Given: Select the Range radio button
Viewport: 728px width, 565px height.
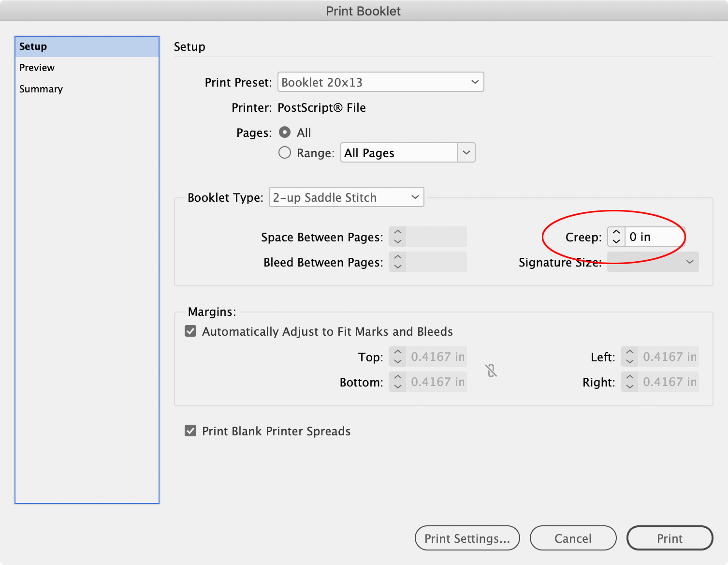Looking at the screenshot, I should tap(285, 152).
